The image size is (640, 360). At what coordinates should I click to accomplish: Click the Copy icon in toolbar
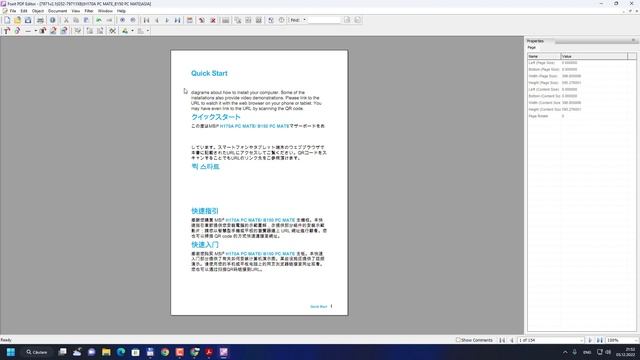[x=76, y=20]
